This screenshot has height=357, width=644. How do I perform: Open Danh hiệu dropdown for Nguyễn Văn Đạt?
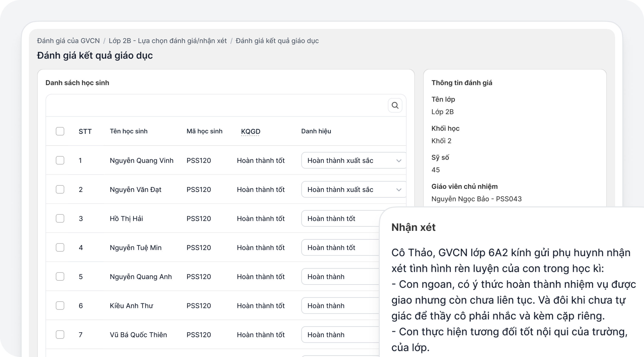tap(354, 190)
